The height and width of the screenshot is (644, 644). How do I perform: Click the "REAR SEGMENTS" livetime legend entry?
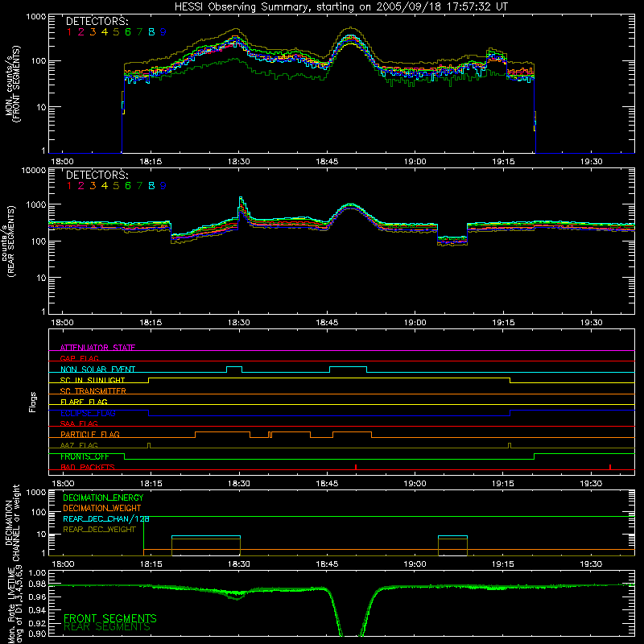point(107,627)
